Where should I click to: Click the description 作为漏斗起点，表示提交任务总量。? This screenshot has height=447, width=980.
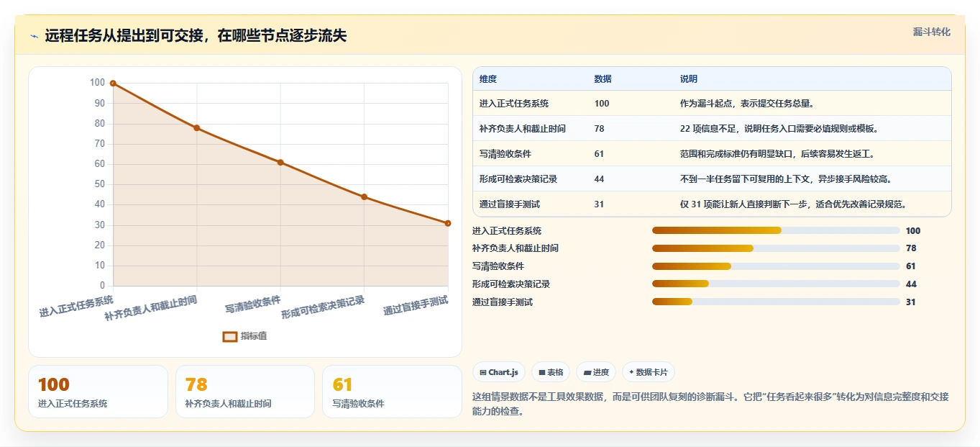(x=747, y=104)
